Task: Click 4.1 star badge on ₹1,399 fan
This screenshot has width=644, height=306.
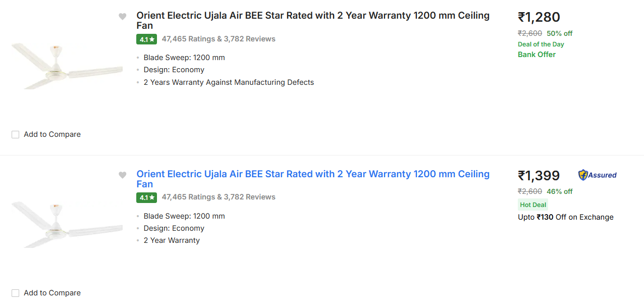Action: (x=146, y=197)
